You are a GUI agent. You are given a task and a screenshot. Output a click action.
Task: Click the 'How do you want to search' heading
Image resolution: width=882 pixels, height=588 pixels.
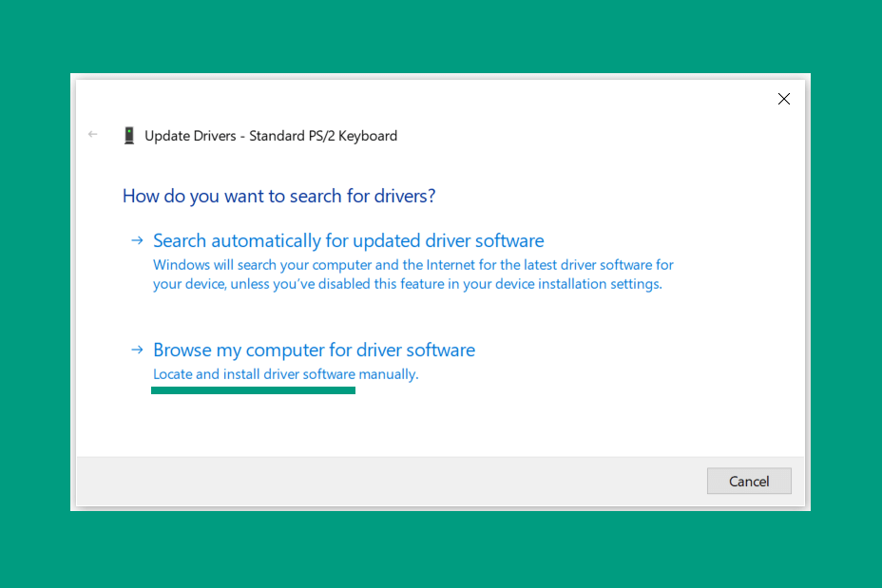coord(279,196)
